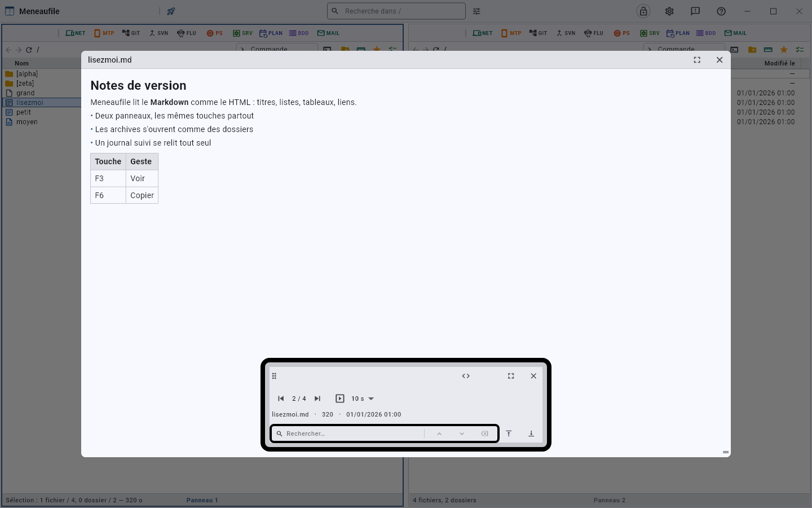Open PLAN scheduler in right panel toolbar
The width and height of the screenshot is (812, 508).
(678, 33)
